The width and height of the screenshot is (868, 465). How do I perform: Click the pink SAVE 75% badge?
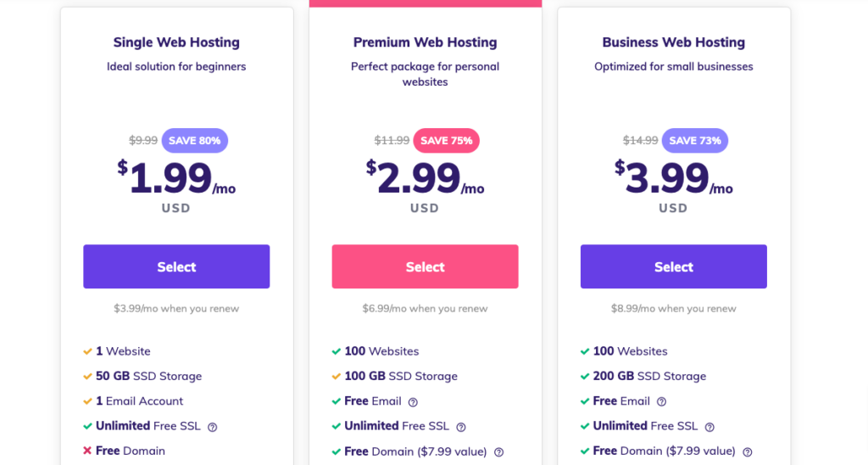click(446, 141)
